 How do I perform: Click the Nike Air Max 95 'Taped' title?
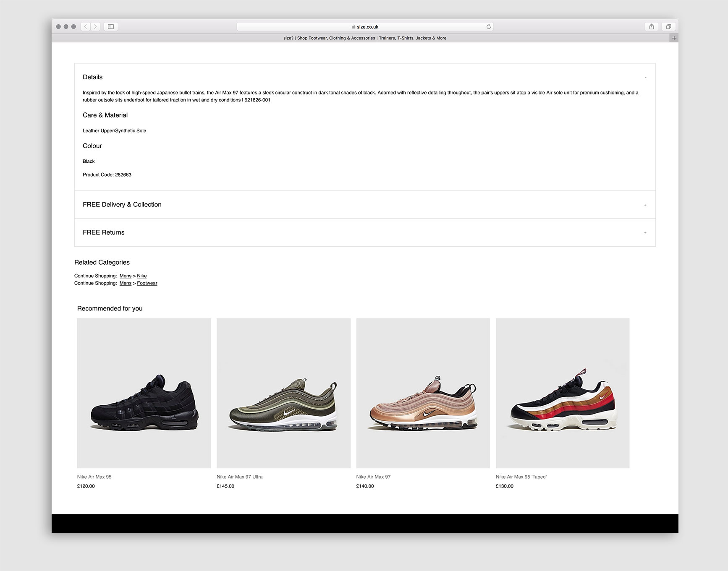pyautogui.click(x=521, y=477)
